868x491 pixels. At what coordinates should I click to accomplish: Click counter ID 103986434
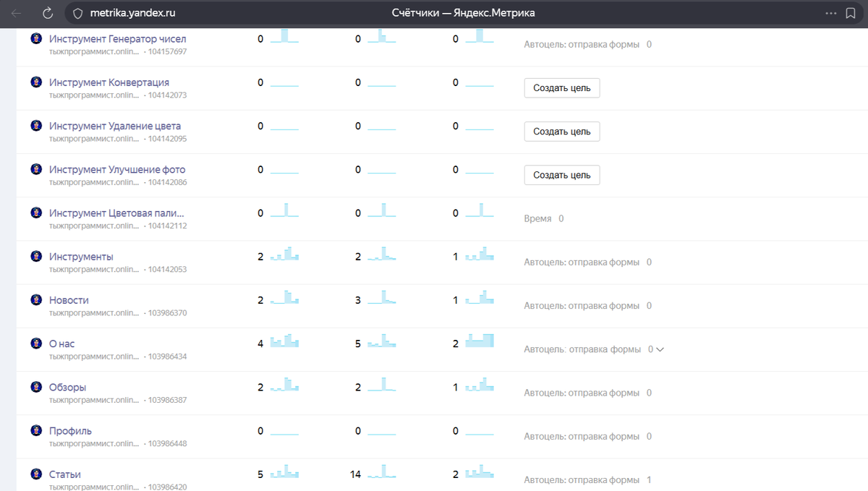tap(167, 356)
